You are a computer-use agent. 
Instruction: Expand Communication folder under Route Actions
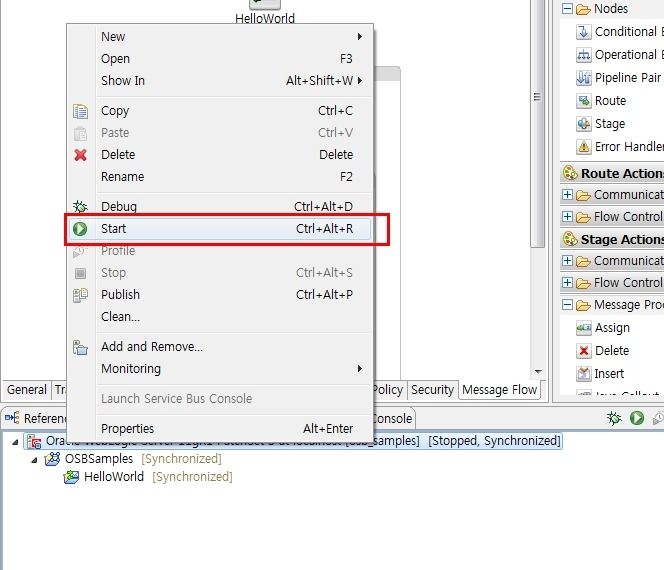(x=567, y=195)
